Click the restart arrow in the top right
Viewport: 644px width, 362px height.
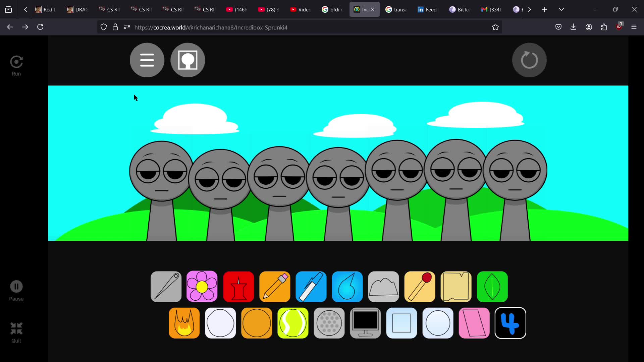pyautogui.click(x=529, y=60)
